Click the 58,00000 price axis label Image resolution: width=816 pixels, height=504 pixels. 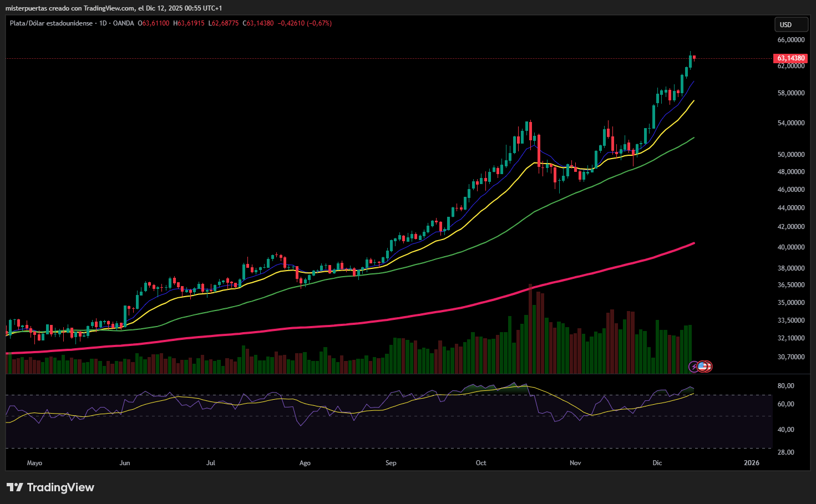[791, 93]
